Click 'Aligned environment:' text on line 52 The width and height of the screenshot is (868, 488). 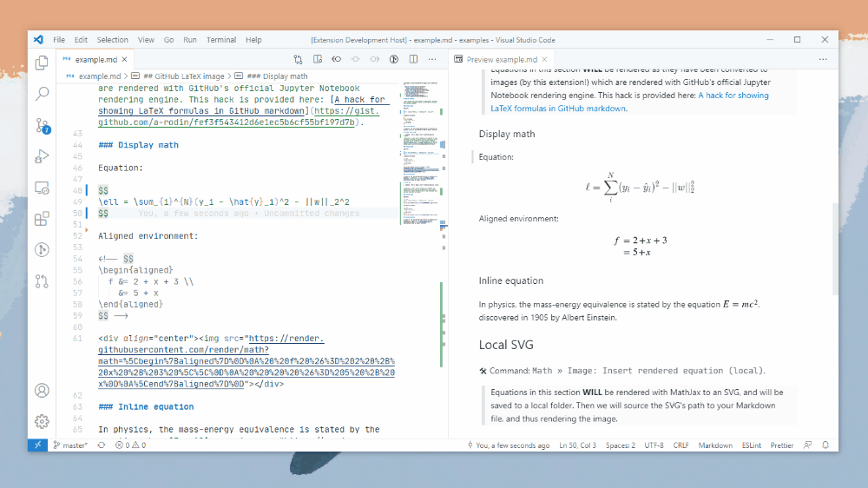pyautogui.click(x=148, y=236)
